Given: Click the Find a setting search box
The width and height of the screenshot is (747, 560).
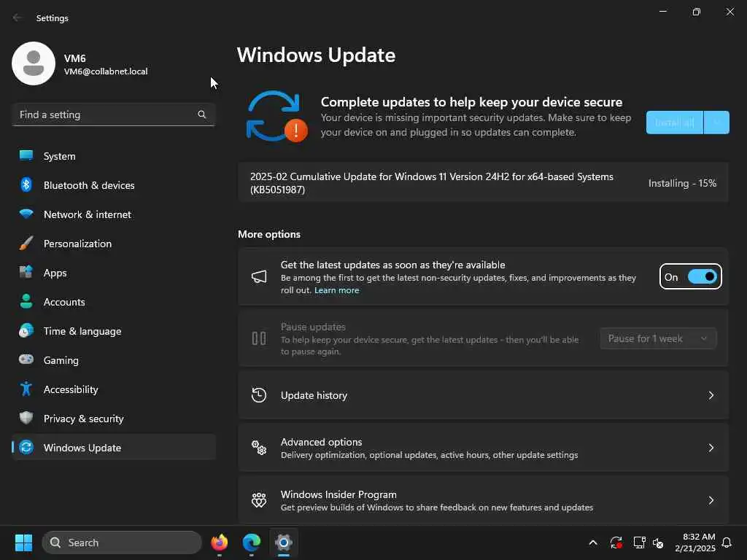Looking at the screenshot, I should tap(113, 114).
